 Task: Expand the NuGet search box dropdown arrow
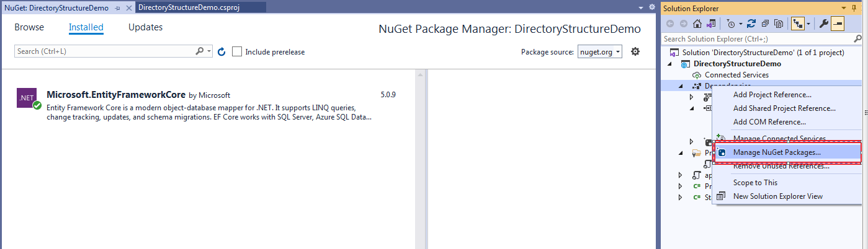210,51
